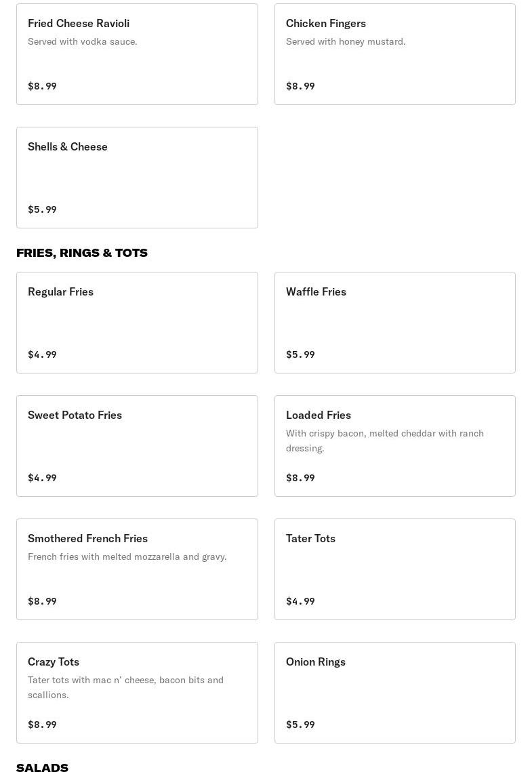Click the Smothered French Fries $8.99 price

[42, 601]
